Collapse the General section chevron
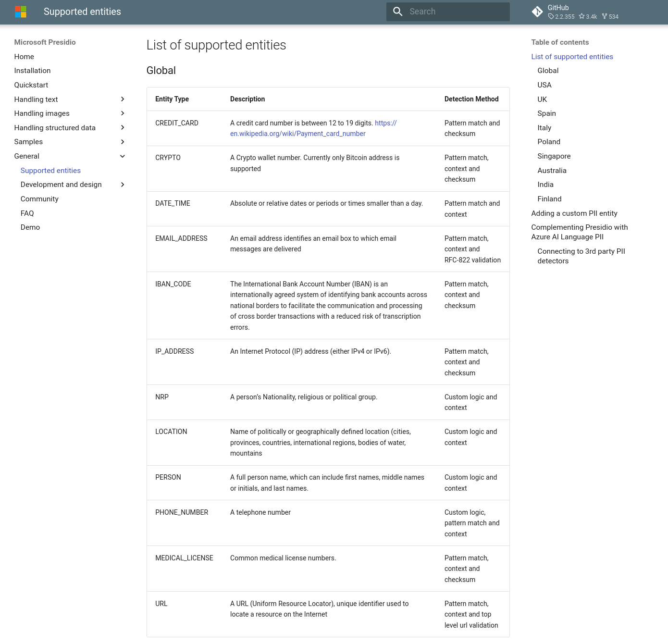This screenshot has height=644, width=668. coord(123,156)
